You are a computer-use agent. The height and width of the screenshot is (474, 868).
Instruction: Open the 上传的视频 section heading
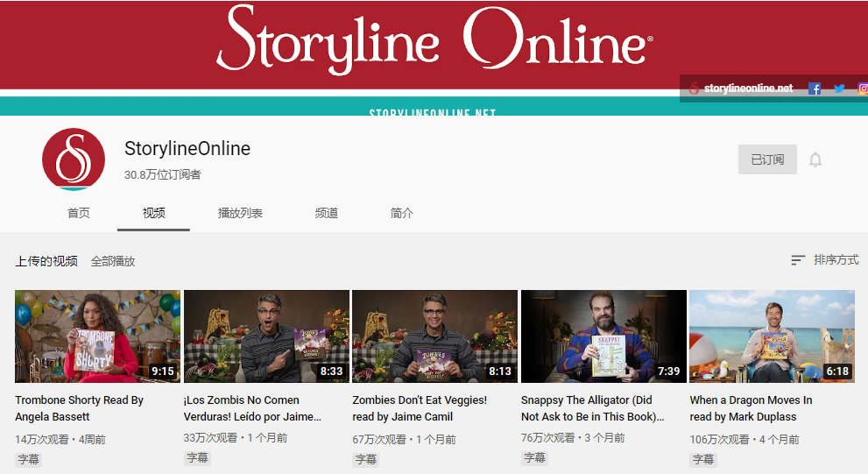(x=46, y=261)
